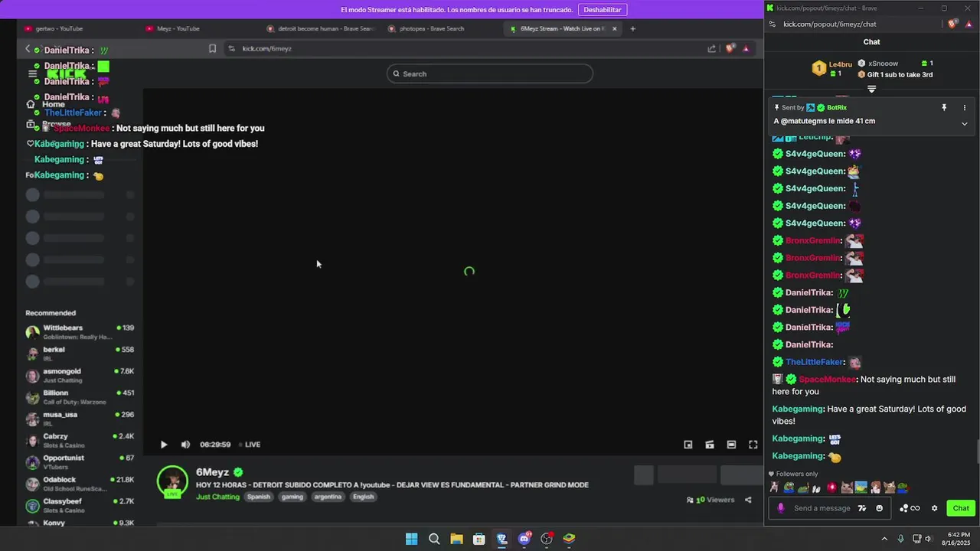Click the Brave Rewards triangle in popout chat
Screen dimensions: 980x551
pyautogui.click(x=969, y=24)
